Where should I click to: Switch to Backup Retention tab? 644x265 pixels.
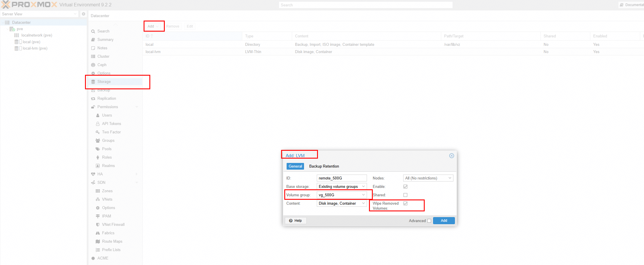324,166
